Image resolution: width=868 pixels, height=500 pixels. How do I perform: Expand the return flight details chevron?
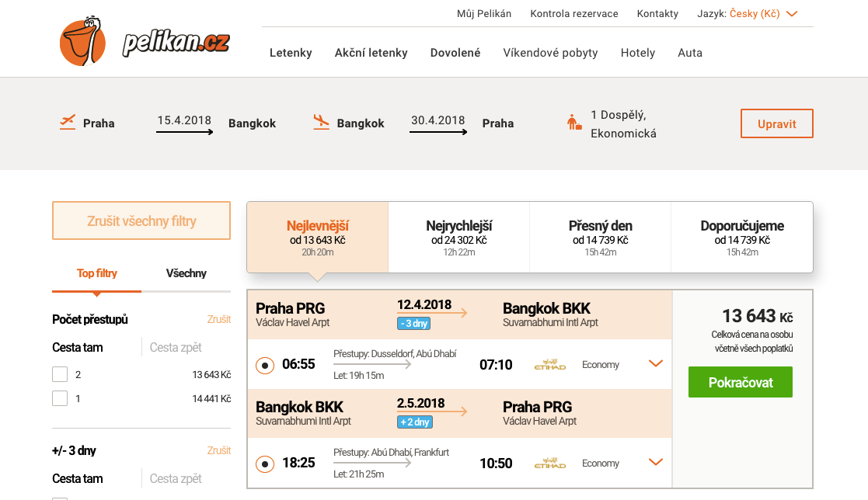point(655,462)
